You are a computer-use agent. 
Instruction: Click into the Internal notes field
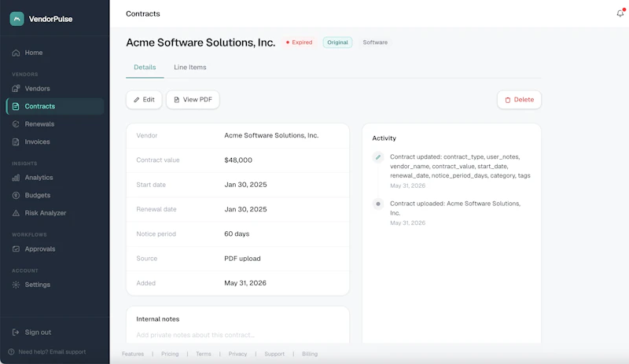click(x=237, y=335)
